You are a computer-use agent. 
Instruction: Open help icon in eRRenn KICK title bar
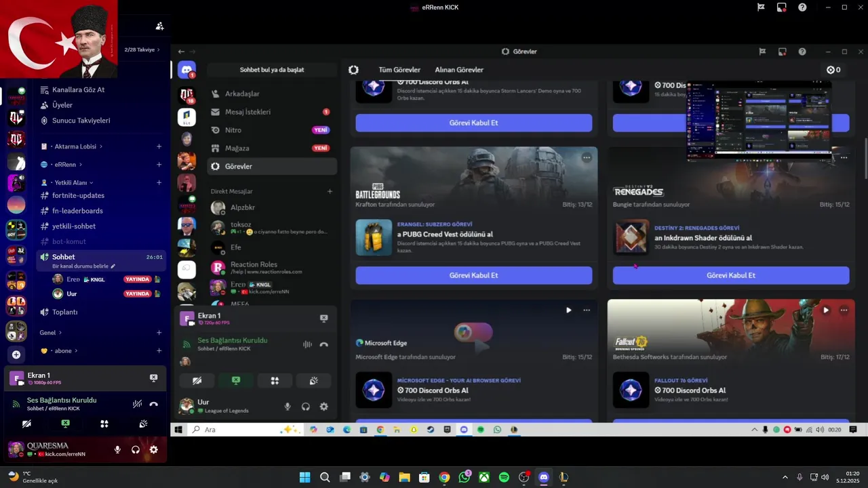[802, 7]
